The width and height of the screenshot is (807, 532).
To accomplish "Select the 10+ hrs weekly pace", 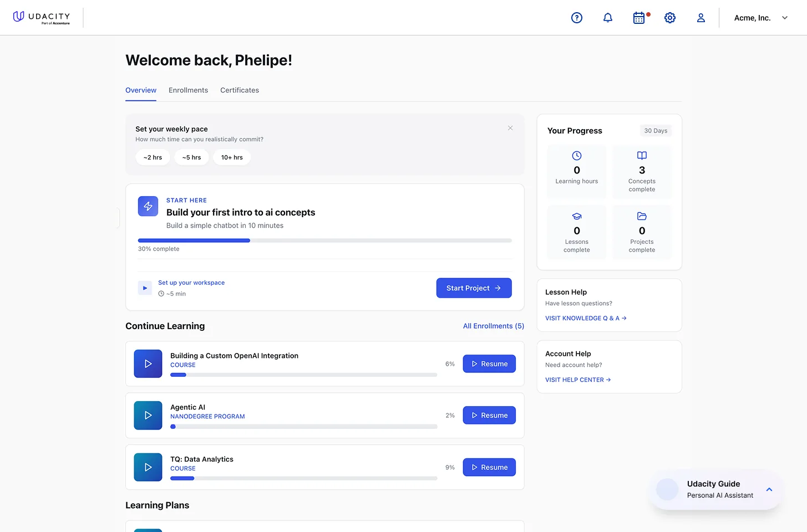I will coord(232,157).
